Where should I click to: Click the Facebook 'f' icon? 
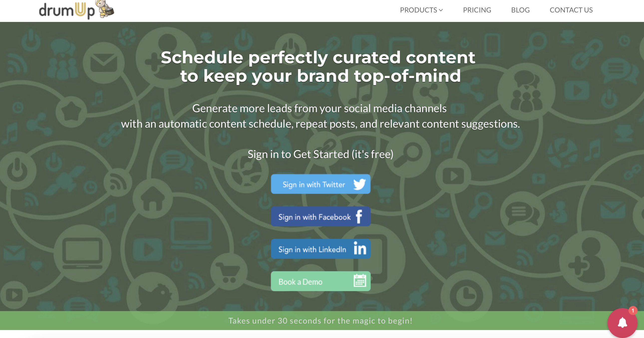tap(359, 217)
